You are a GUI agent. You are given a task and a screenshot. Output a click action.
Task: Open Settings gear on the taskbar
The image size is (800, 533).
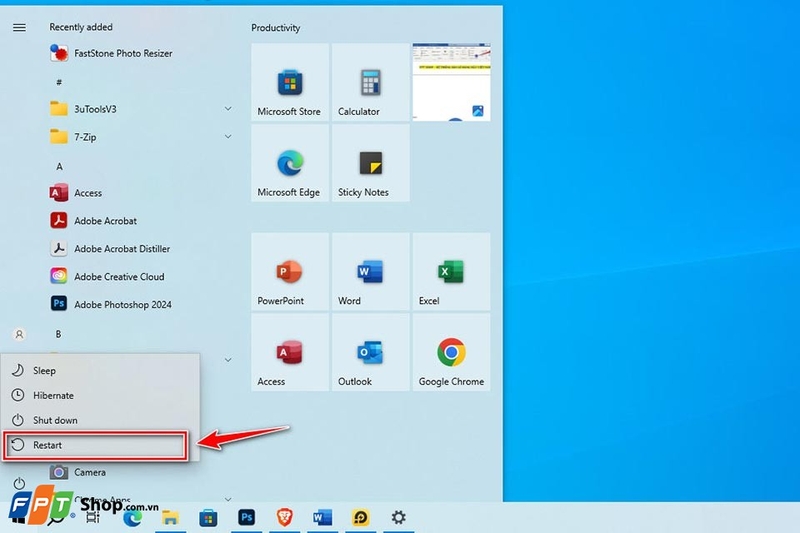pyautogui.click(x=398, y=518)
